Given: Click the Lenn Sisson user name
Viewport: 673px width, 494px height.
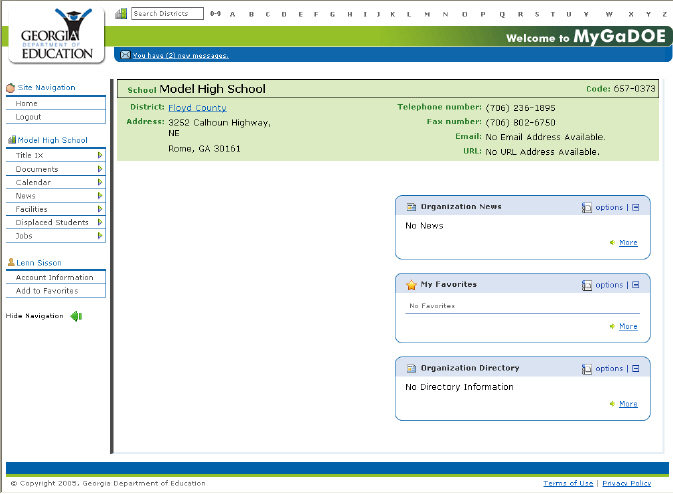Looking at the screenshot, I should pyautogui.click(x=39, y=263).
